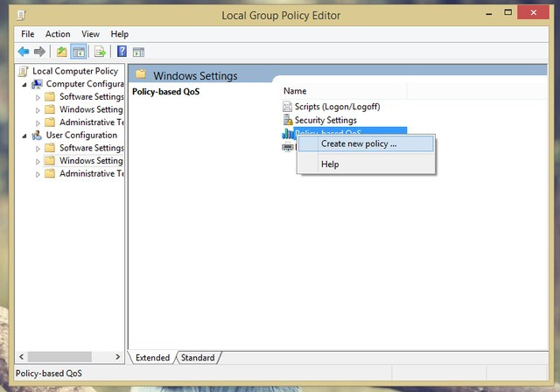Click the Security Settings lock icon
This screenshot has width=560, height=392.
(x=288, y=120)
